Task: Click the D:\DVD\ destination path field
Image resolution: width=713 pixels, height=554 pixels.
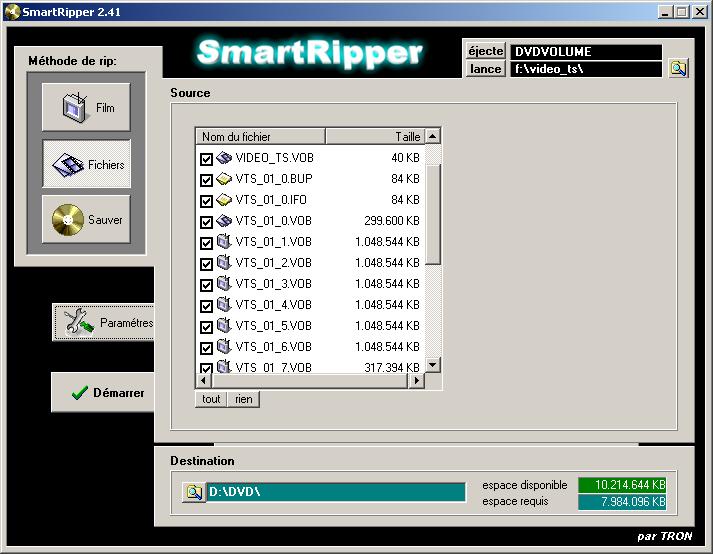Action: pyautogui.click(x=335, y=492)
